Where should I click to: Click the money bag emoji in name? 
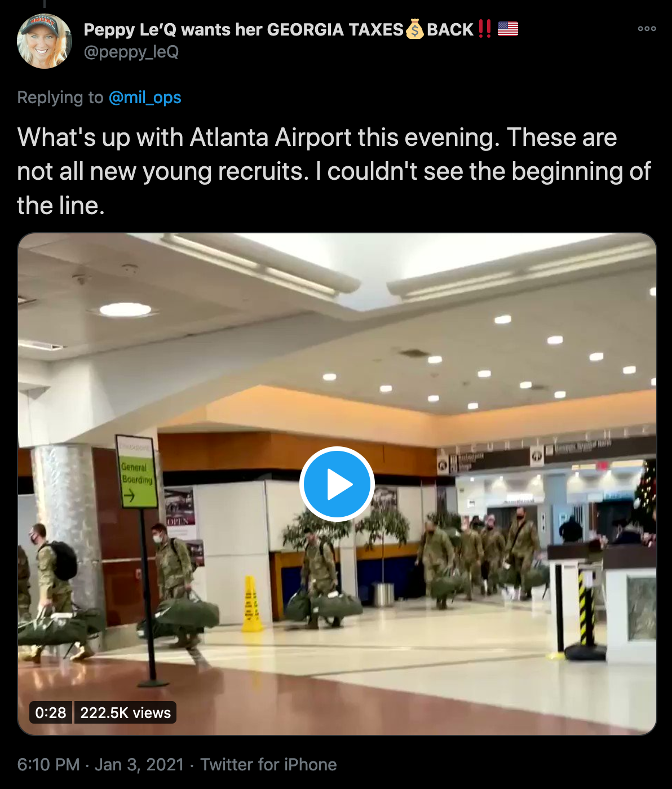(415, 29)
